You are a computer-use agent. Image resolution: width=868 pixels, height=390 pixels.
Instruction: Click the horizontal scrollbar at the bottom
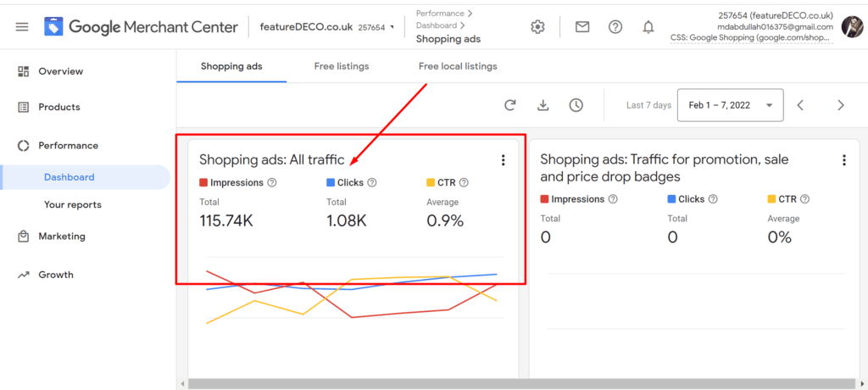point(522,383)
